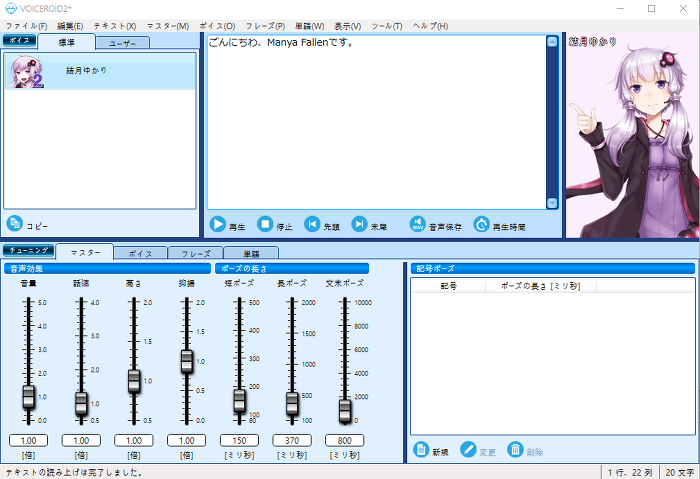Open the ボイス(O) menu
The width and height of the screenshot is (700, 479).
click(x=217, y=26)
